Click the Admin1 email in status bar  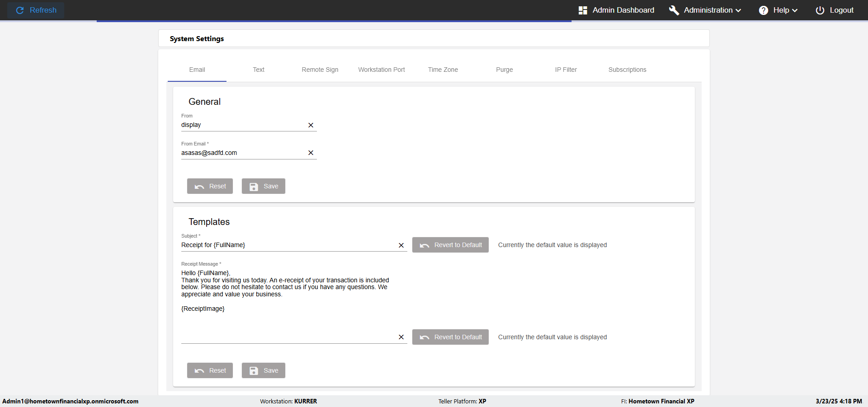pos(71,401)
